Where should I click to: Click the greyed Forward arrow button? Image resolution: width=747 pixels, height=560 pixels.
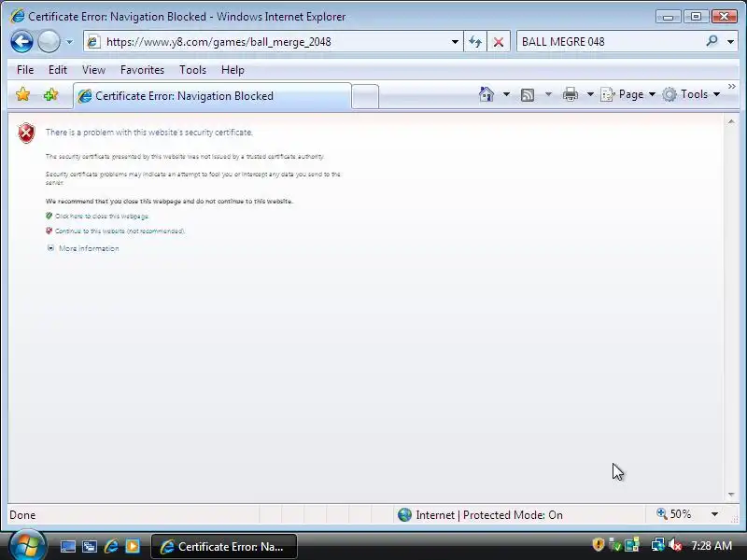click(49, 41)
